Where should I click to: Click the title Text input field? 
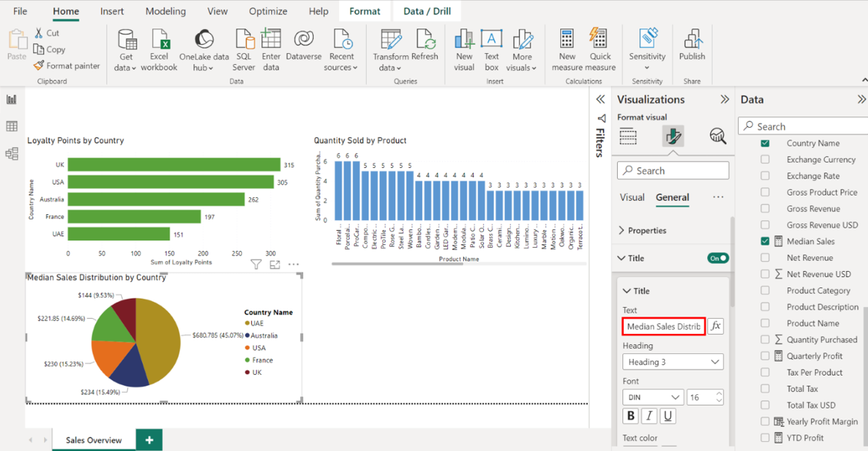click(663, 326)
